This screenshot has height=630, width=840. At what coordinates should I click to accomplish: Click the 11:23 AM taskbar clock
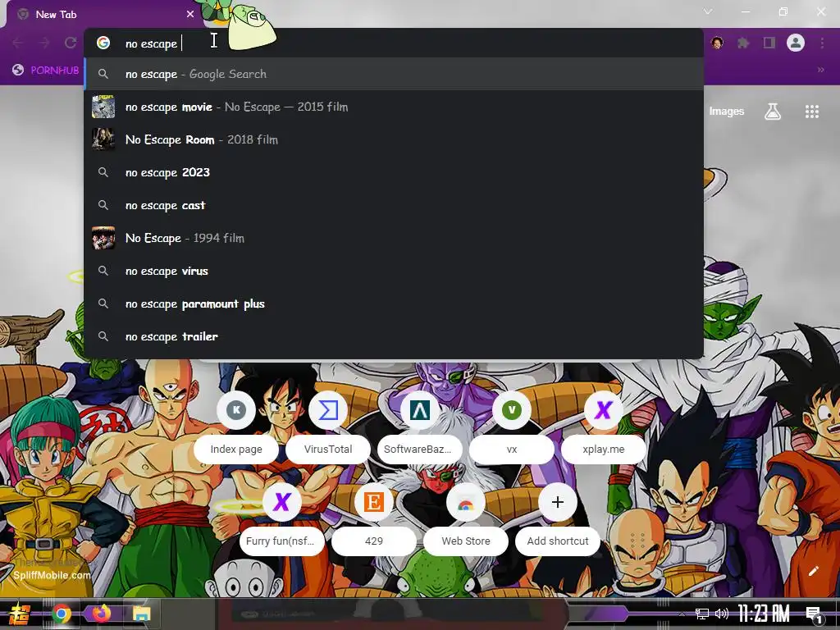tap(764, 614)
